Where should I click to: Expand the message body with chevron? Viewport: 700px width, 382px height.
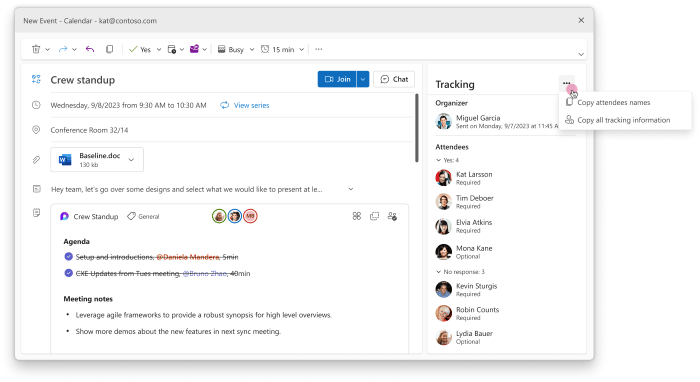(x=351, y=189)
